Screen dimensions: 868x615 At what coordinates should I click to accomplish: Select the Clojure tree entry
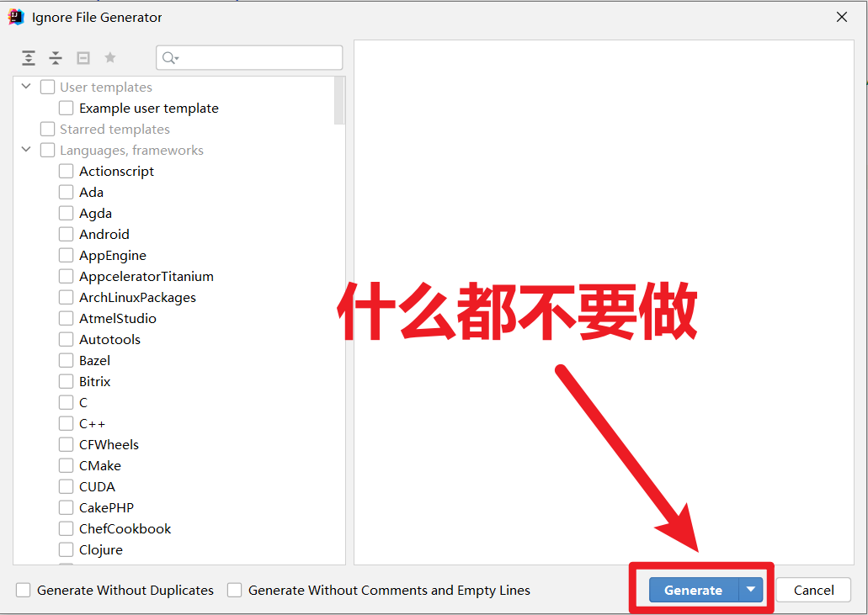[x=101, y=549]
